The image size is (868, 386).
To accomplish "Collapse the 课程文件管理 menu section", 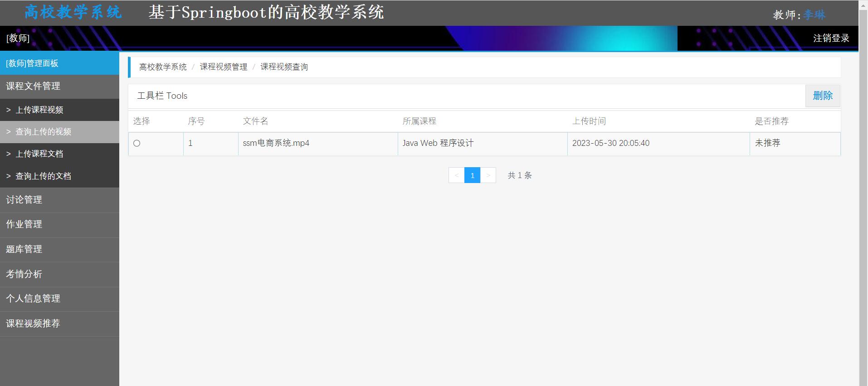I will pyautogui.click(x=59, y=86).
